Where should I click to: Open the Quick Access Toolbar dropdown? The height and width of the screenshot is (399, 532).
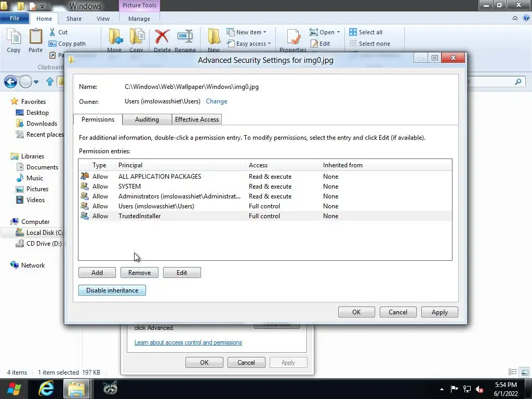coord(43,6)
